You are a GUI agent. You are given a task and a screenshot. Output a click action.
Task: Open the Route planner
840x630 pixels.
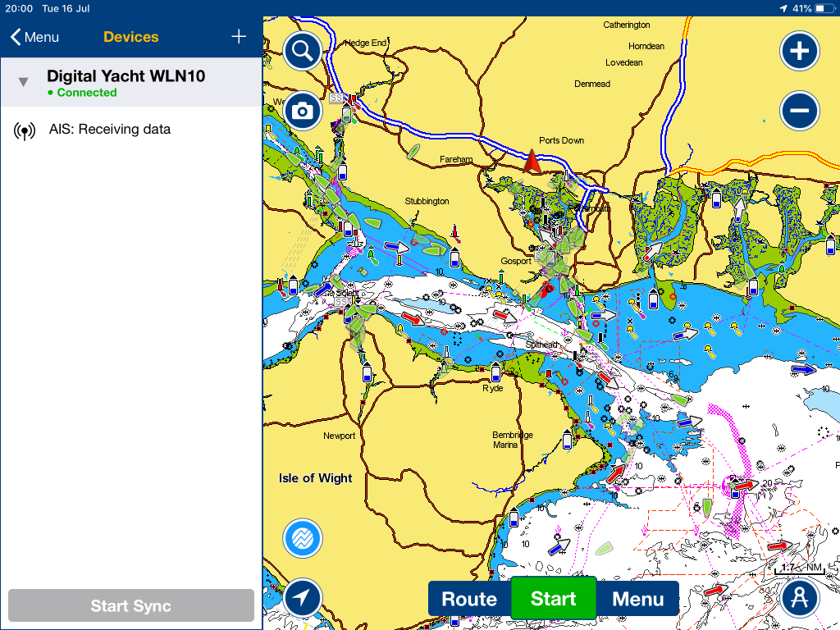coord(469,598)
